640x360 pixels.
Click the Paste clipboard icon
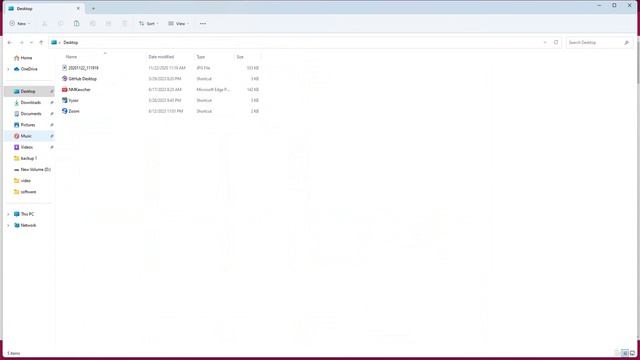[x=76, y=24]
